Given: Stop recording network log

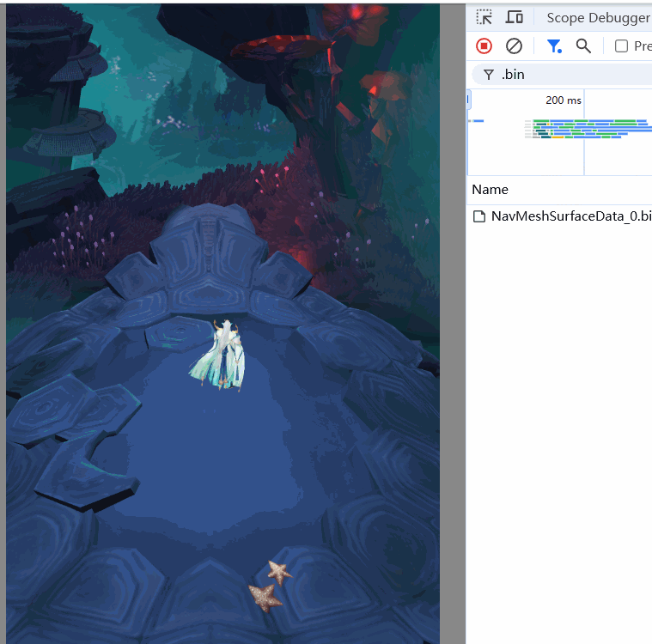Looking at the screenshot, I should (484, 46).
